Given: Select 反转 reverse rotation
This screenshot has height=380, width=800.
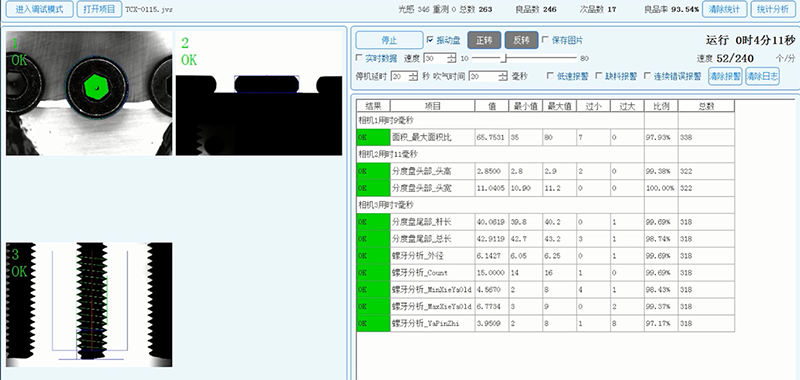Looking at the screenshot, I should pos(521,40).
